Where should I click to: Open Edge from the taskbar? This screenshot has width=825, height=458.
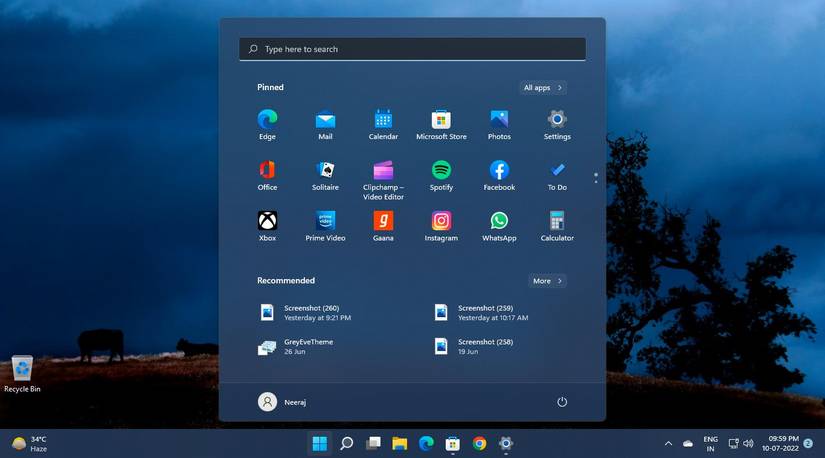(x=426, y=444)
